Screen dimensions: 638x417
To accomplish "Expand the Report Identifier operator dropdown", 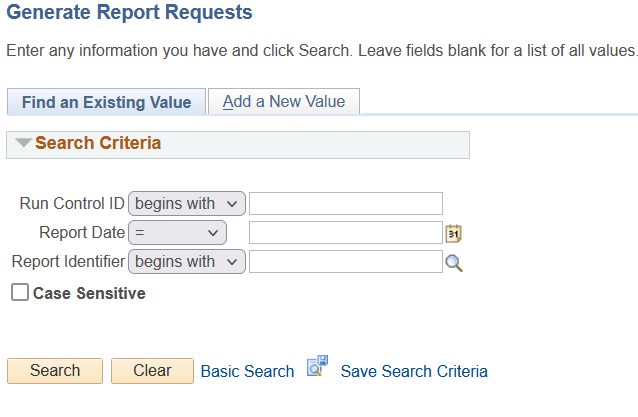I will [x=187, y=262].
